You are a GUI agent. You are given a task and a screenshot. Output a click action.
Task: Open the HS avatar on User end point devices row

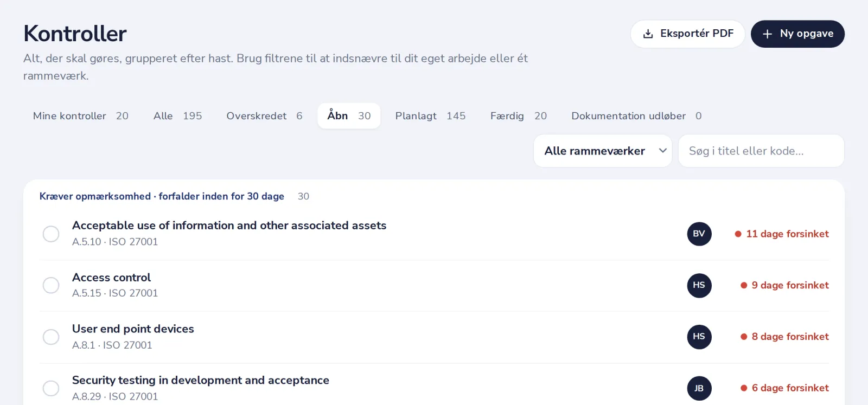(x=699, y=337)
